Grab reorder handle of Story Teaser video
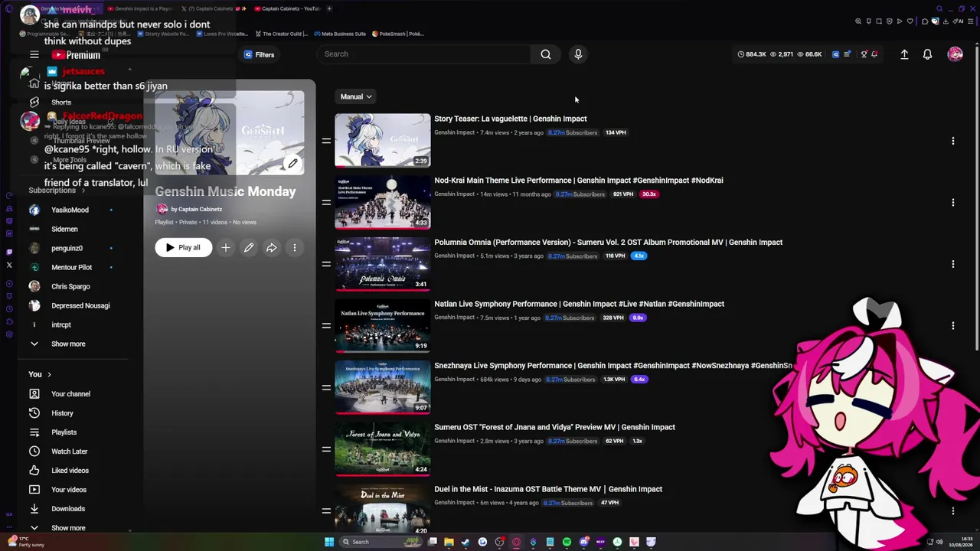 pos(326,141)
